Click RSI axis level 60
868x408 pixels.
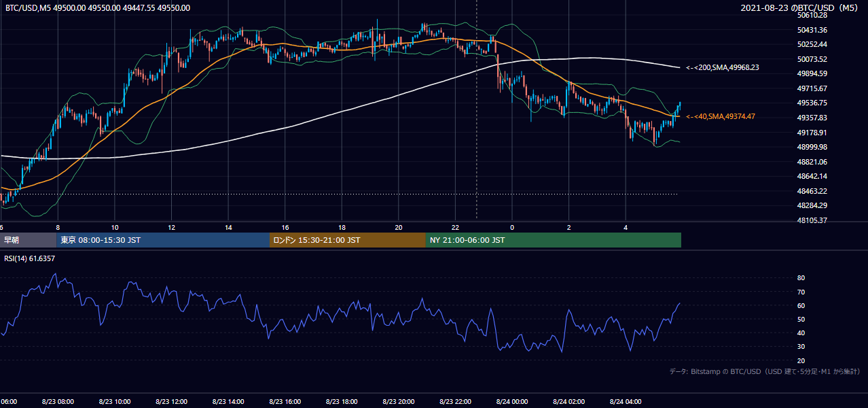click(801, 305)
